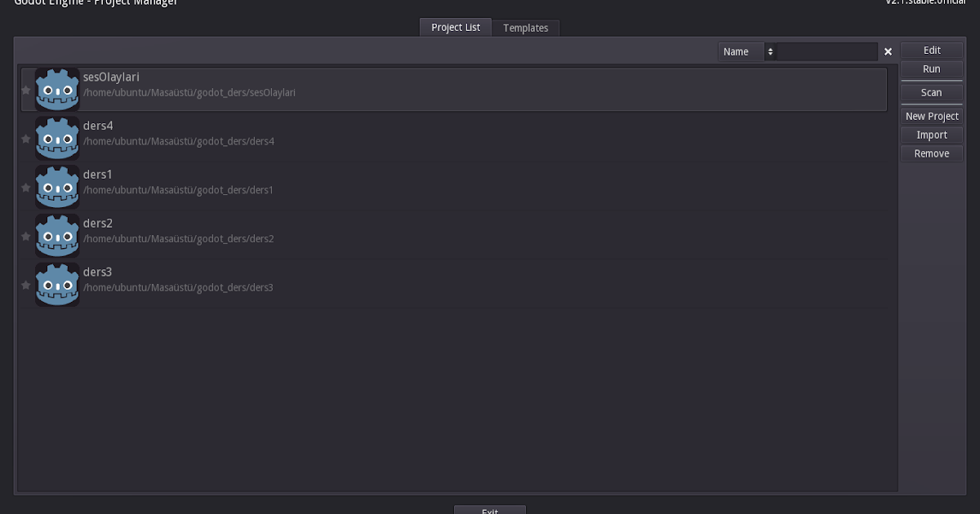The image size is (980, 514).
Task: Exit the Project Manager
Action: [x=489, y=510]
